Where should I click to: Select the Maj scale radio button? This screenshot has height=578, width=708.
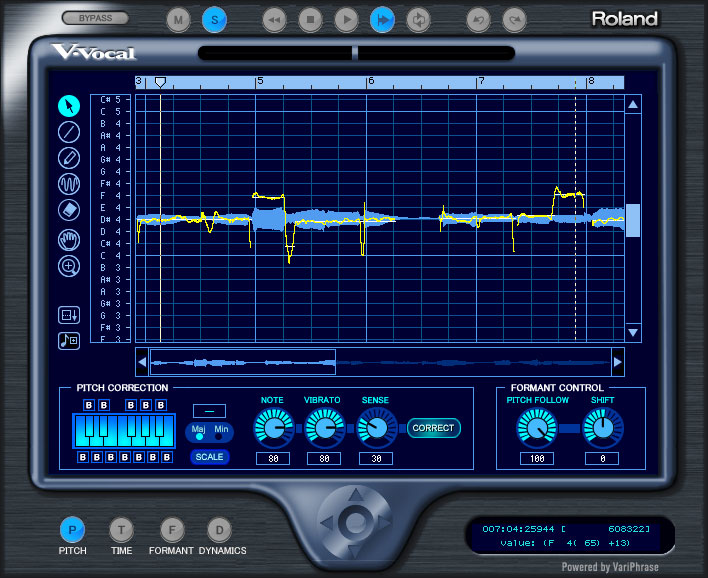coord(199,437)
